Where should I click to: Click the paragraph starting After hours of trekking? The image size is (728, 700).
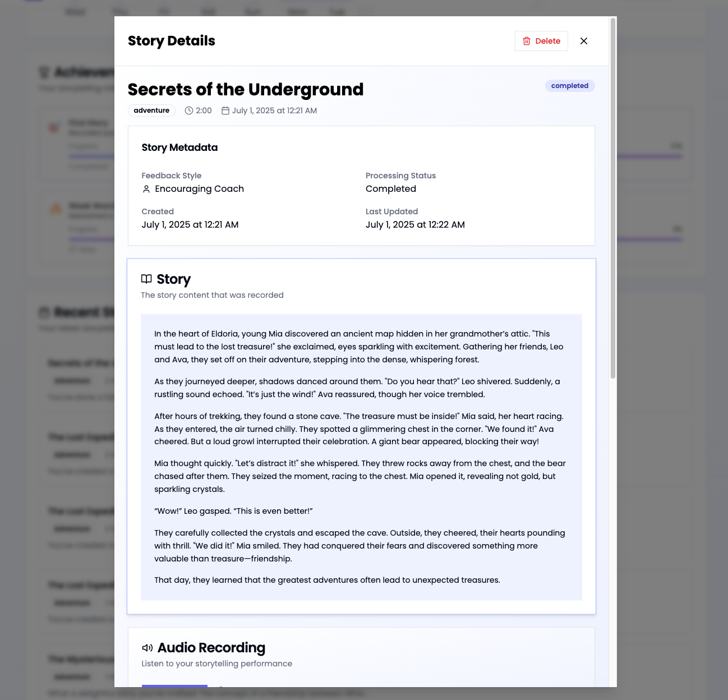click(359, 429)
